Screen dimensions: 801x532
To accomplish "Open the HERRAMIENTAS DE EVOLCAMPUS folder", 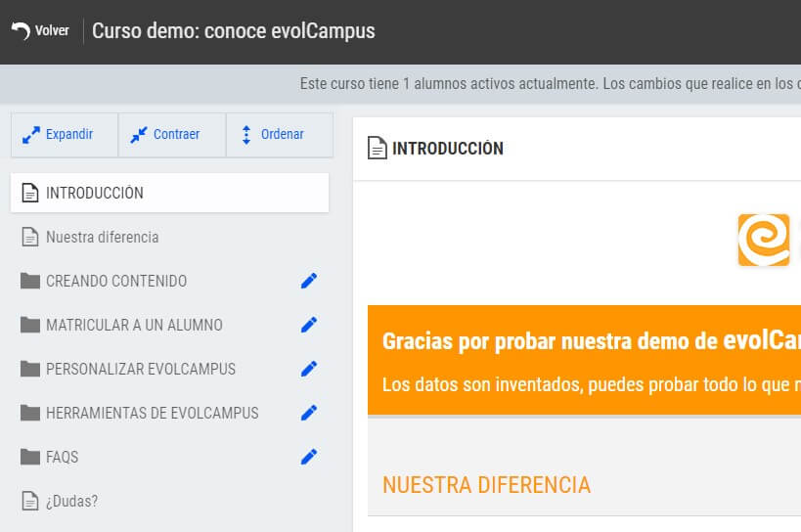I will click(153, 413).
